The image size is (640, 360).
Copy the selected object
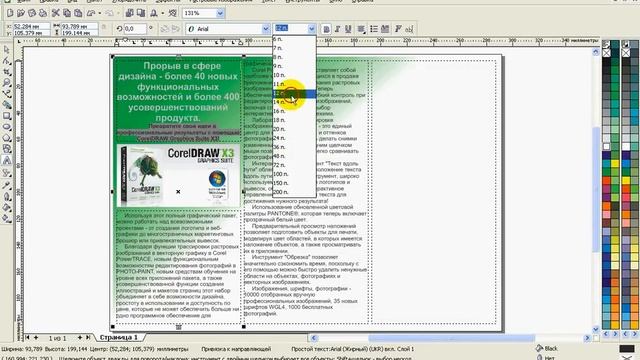pos(67,13)
